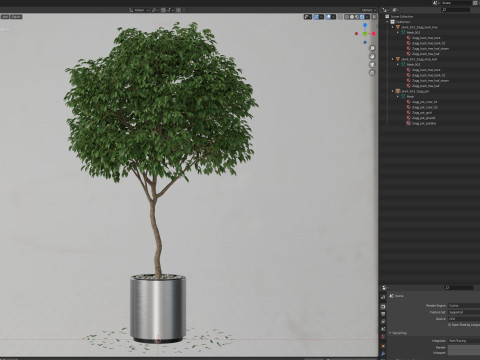Click the properties editor search field
480x360 pixels.
coord(459,287)
